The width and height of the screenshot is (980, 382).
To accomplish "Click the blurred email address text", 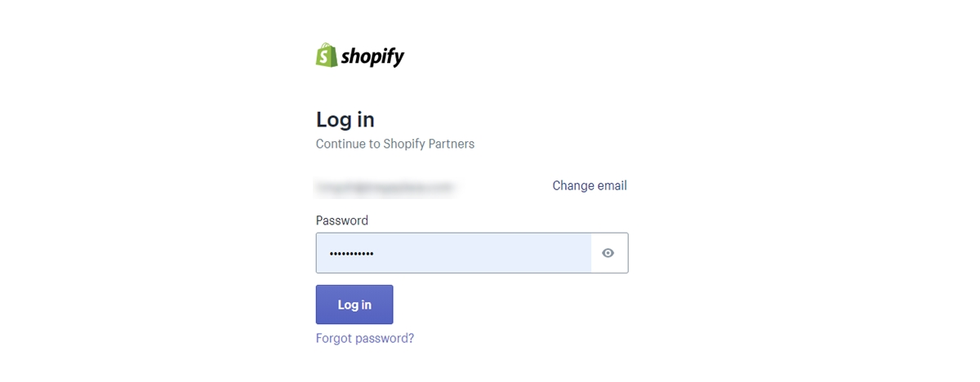I will click(x=385, y=187).
